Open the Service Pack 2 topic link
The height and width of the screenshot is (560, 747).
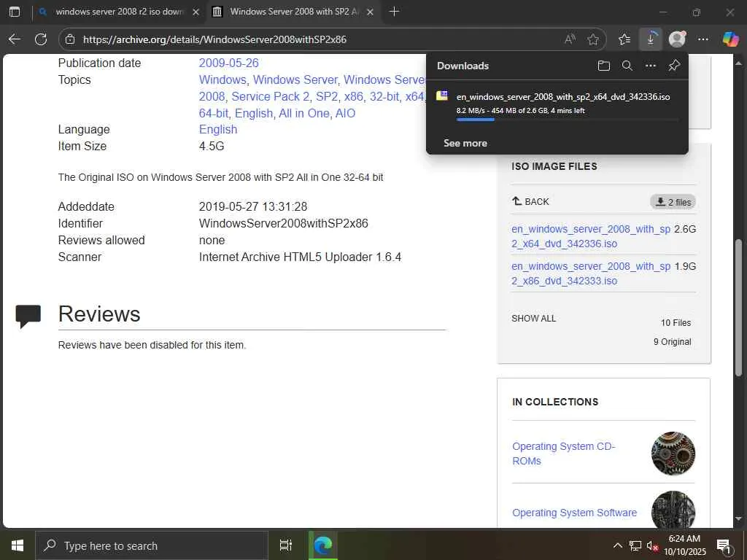pyautogui.click(x=270, y=96)
